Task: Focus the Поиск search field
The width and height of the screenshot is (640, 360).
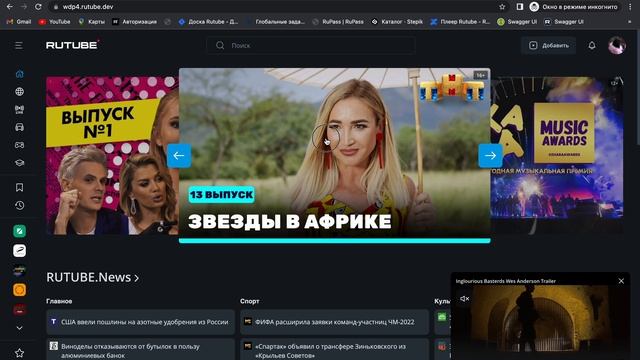Action: coord(311,45)
